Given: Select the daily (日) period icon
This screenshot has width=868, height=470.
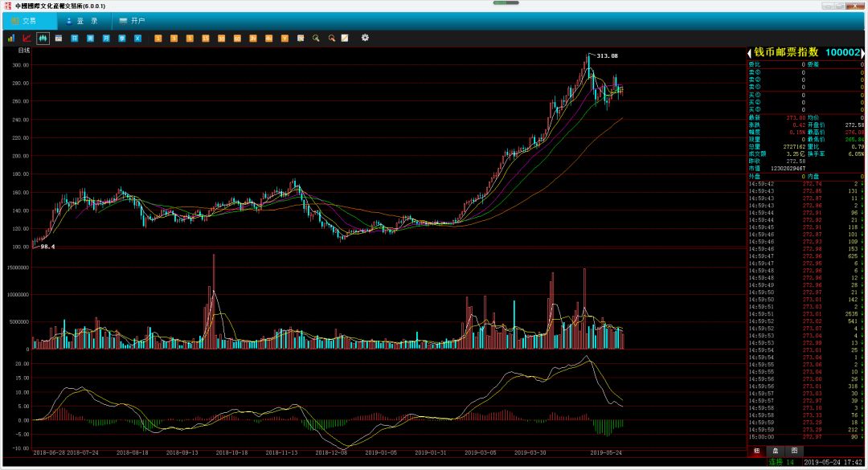Looking at the screenshot, I should pos(74,39).
